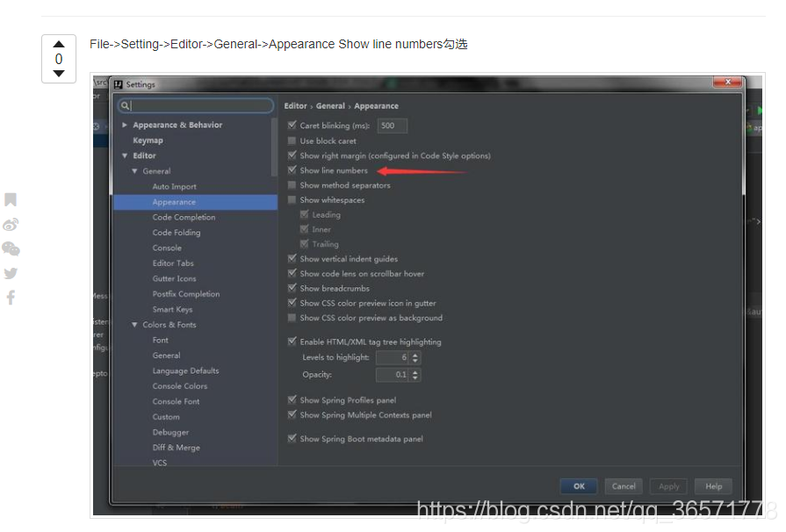This screenshot has width=786, height=532.
Task: Close the Settings dialog with the red X
Action: [x=727, y=82]
